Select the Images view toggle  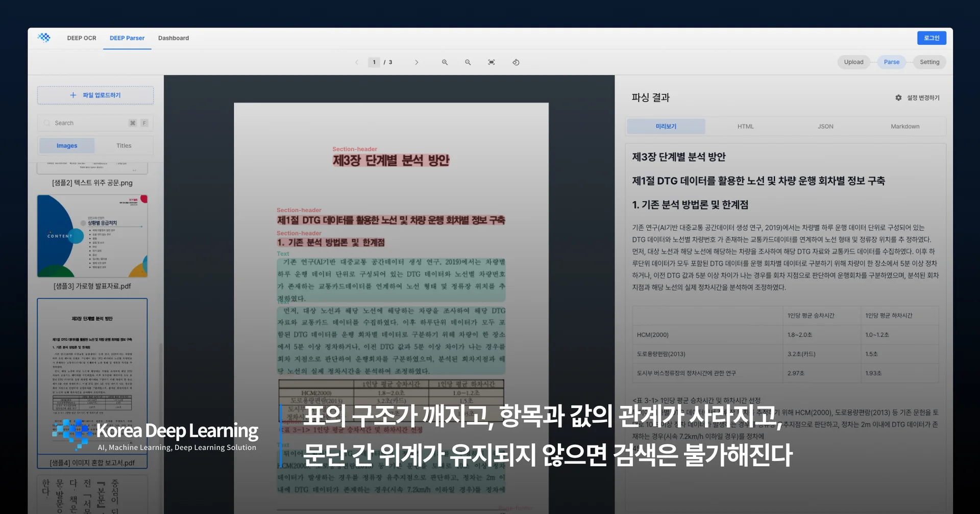tap(67, 146)
